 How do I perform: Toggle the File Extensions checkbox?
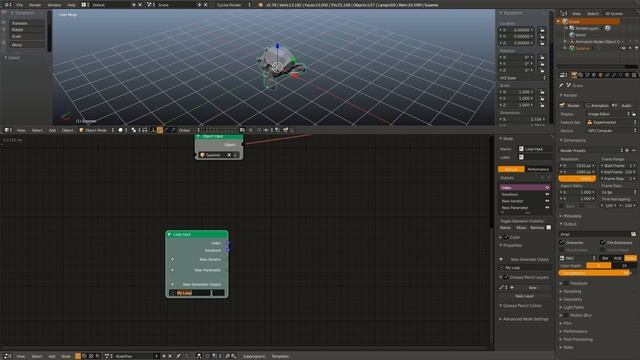click(x=602, y=242)
